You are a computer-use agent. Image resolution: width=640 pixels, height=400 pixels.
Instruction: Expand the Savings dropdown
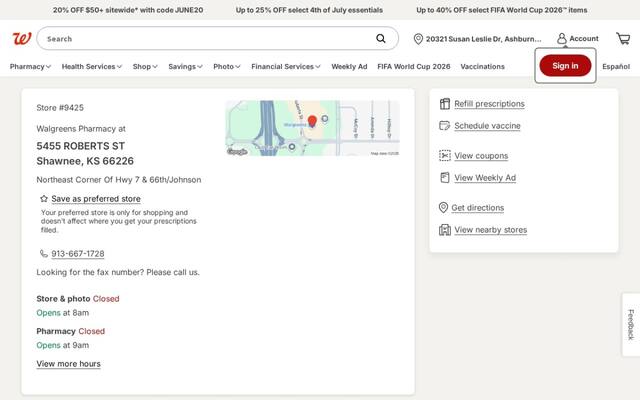[185, 66]
